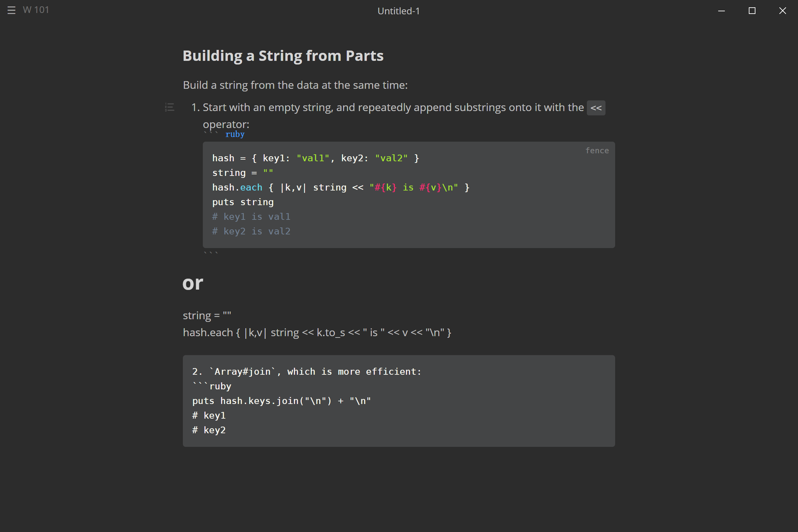Click the puts hash.keys.join line
The height and width of the screenshot is (532, 798).
tap(281, 401)
